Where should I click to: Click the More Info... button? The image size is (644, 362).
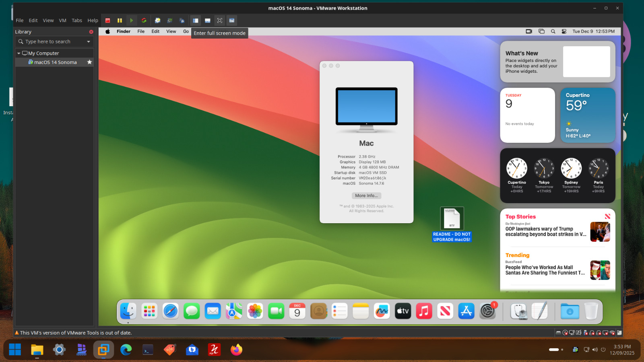pos(366,196)
